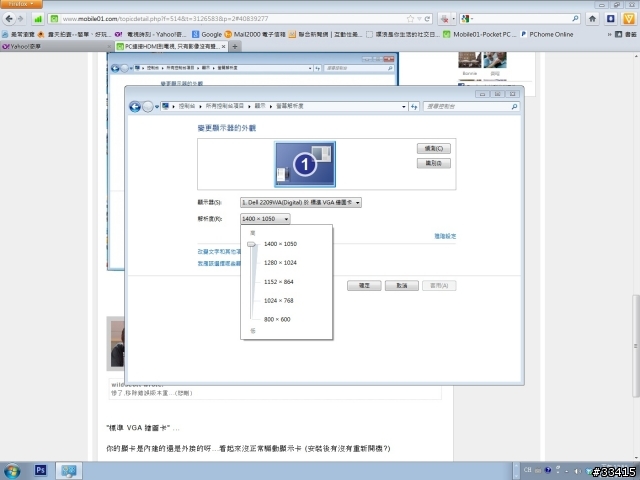Image resolution: width=640 pixels, height=480 pixels.
Task: Open the 1400 × 1050 resolution dropdown
Action: point(265,219)
